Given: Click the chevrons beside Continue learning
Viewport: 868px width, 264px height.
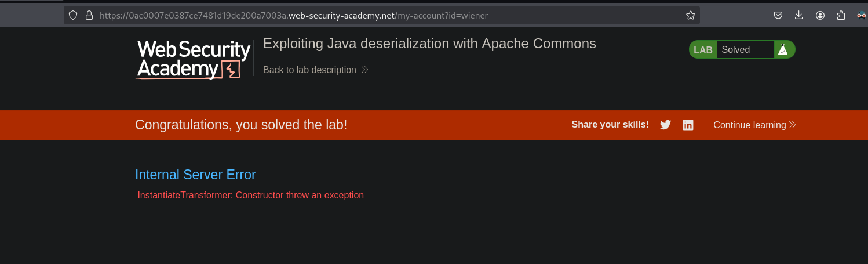Looking at the screenshot, I should click(793, 125).
